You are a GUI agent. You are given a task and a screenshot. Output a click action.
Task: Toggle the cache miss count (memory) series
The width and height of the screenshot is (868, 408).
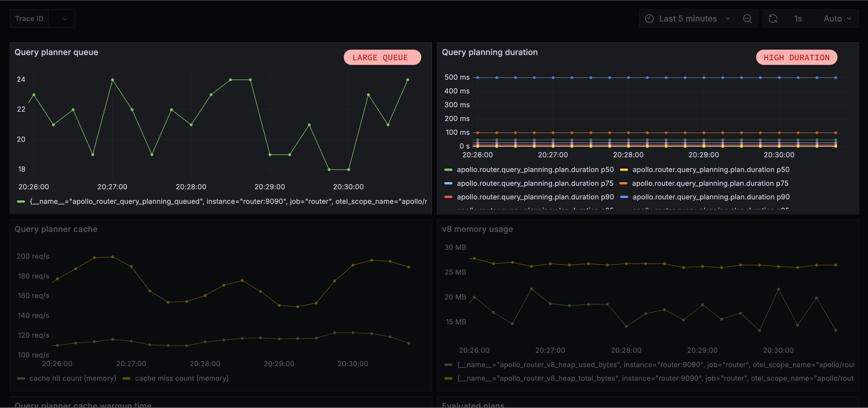click(182, 378)
